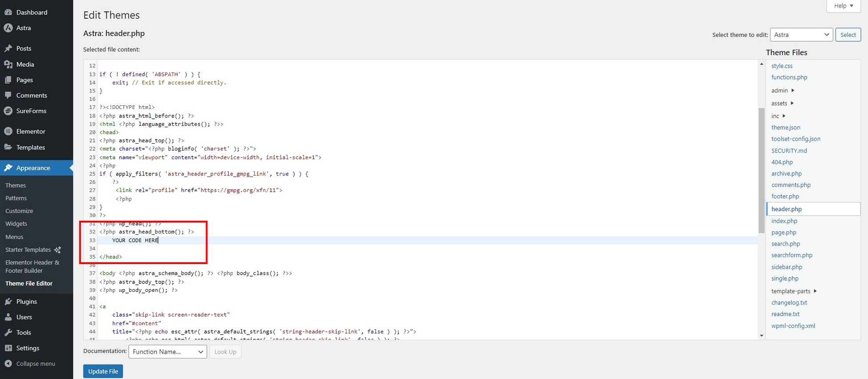Open wpml-config.xml file
This screenshot has width=868, height=379.
click(x=793, y=326)
